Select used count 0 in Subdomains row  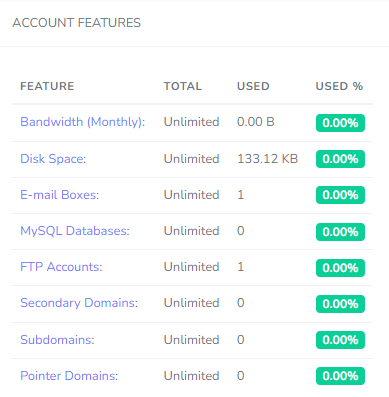(241, 340)
